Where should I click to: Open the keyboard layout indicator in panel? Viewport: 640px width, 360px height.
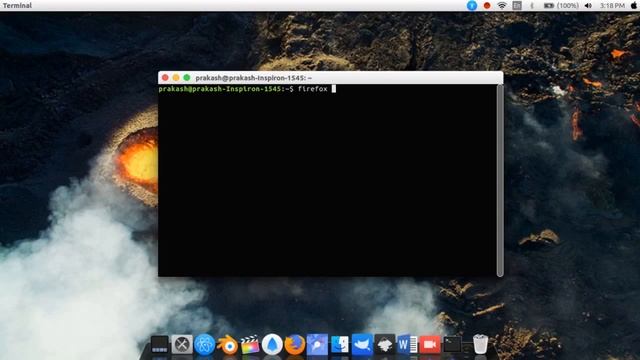tap(517, 5)
